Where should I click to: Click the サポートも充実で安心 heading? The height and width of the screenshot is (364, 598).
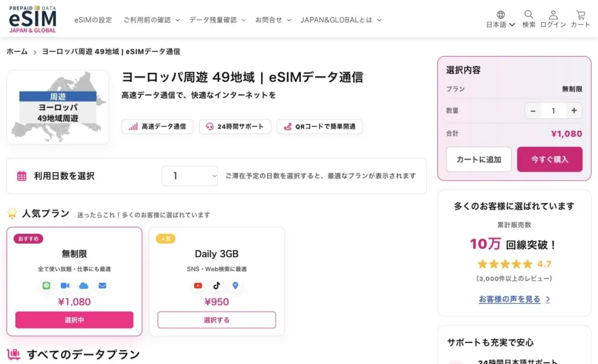pos(491,342)
